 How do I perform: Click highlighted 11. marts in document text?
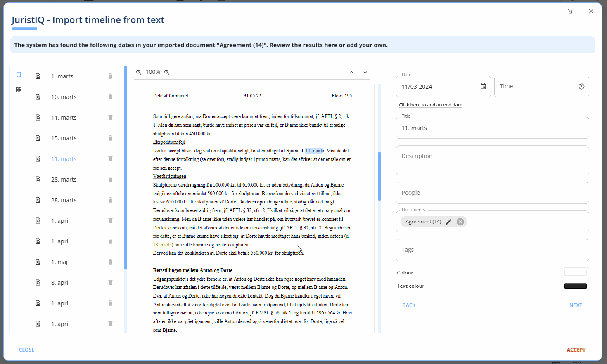tap(315, 151)
